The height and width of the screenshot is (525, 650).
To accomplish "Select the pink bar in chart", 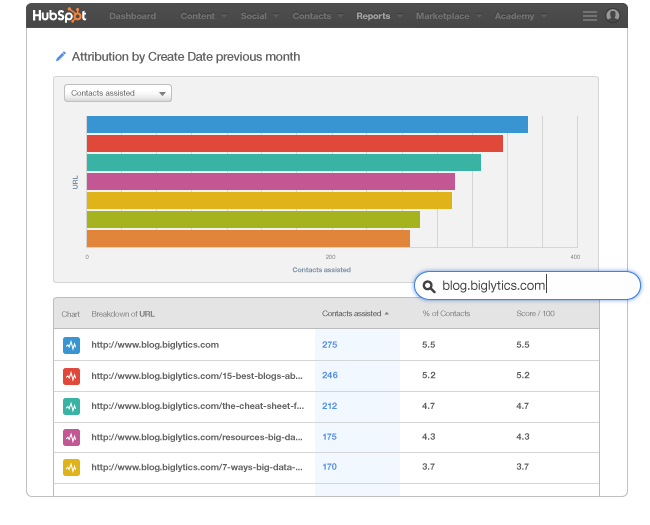I will coord(271,182).
